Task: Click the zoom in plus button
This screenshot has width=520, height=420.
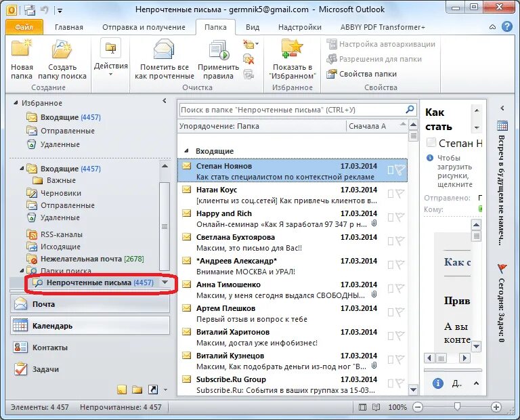Action: (x=496, y=407)
